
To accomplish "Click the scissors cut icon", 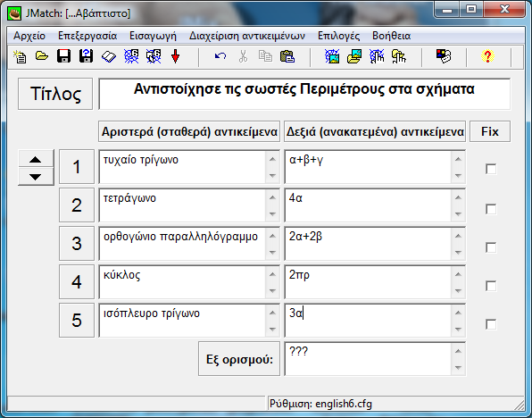I will coord(243,56).
